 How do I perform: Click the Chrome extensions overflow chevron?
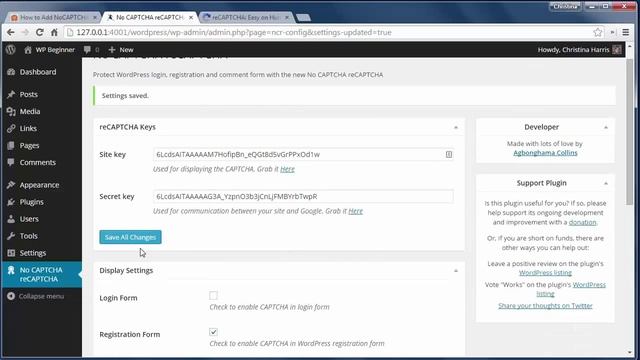point(613,32)
